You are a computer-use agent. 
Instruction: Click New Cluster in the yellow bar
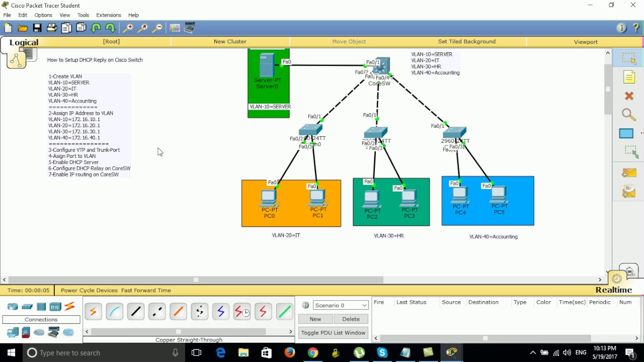[230, 42]
